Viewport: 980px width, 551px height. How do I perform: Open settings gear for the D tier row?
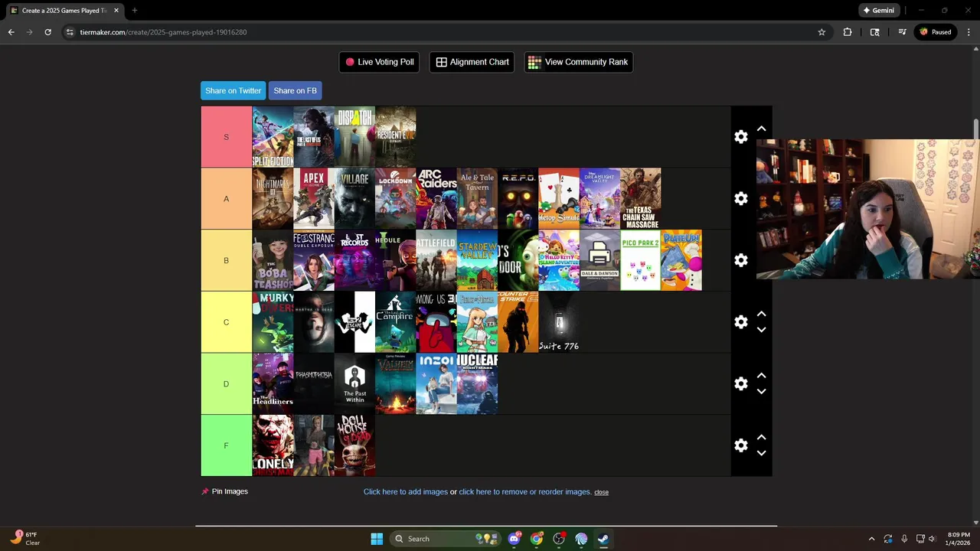point(740,383)
